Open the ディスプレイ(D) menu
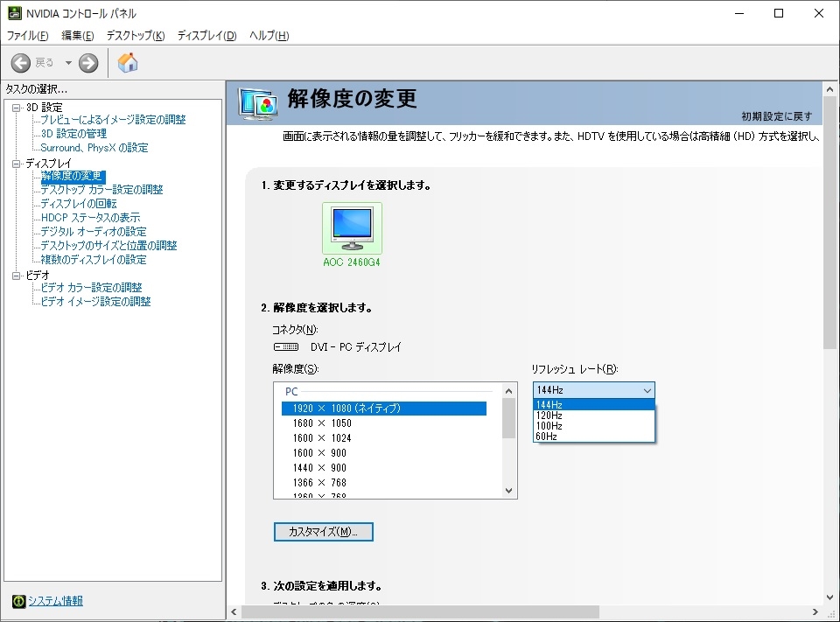 pos(206,36)
